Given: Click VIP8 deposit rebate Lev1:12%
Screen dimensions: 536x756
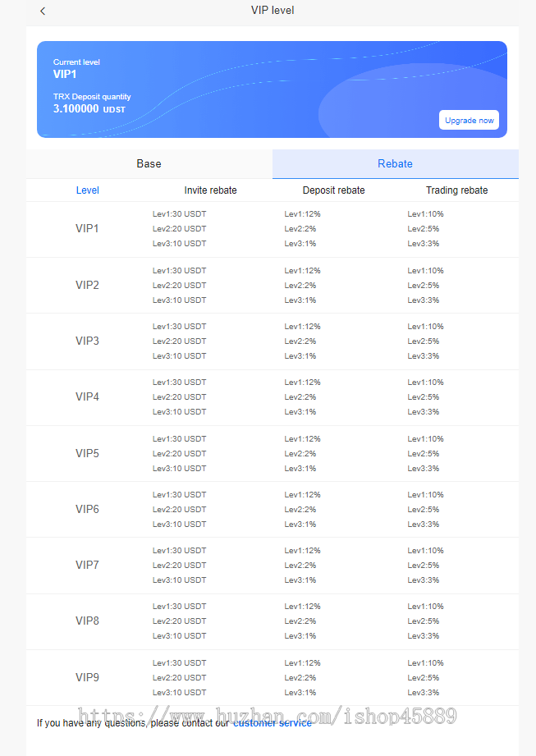Looking at the screenshot, I should click(302, 607).
